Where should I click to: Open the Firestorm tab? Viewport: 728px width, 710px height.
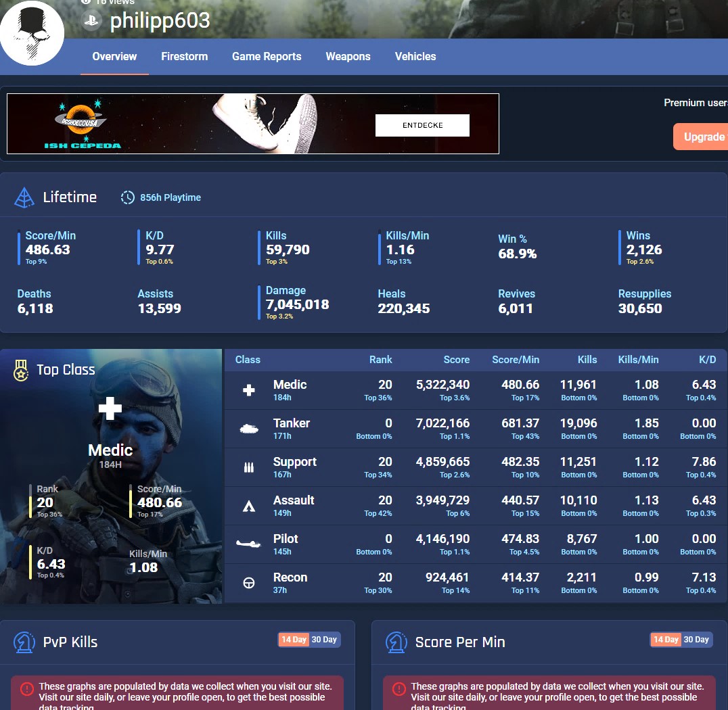184,57
